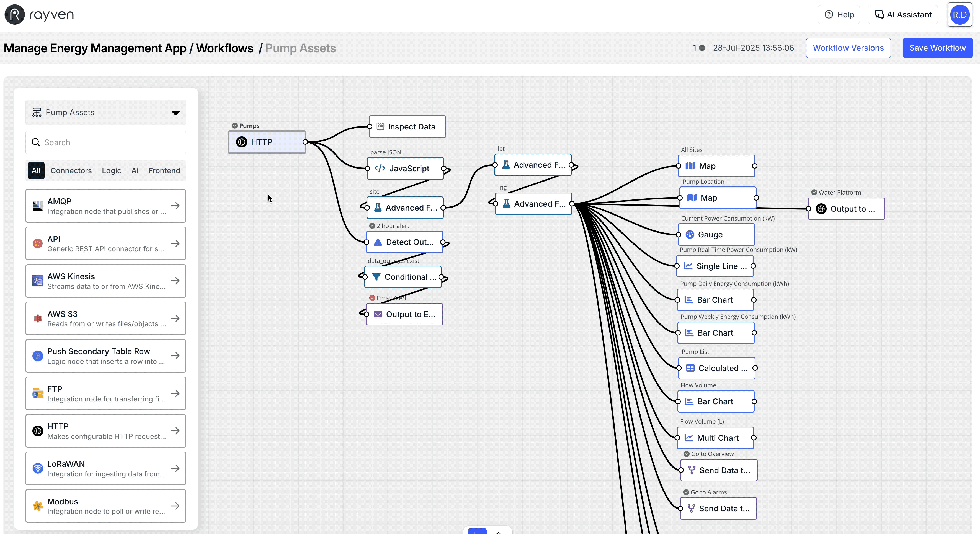Screen dimensions: 980x534
Task: Select the Calculated Pump List node
Action: tap(717, 368)
